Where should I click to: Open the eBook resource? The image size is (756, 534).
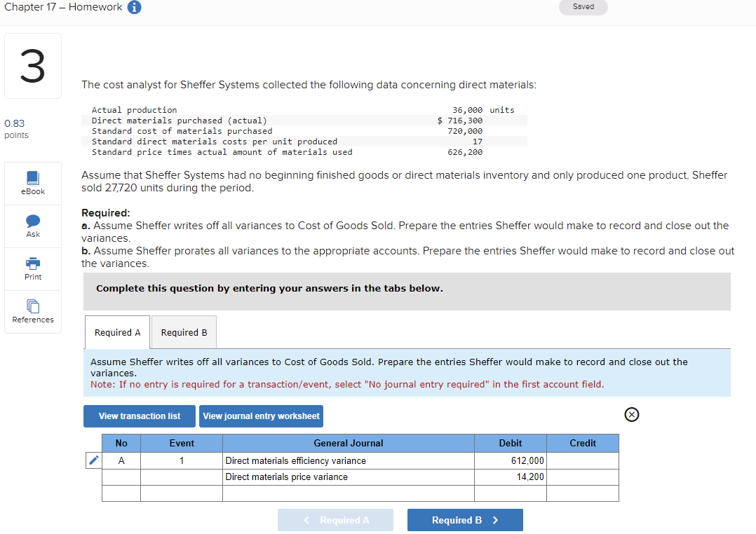click(x=32, y=183)
